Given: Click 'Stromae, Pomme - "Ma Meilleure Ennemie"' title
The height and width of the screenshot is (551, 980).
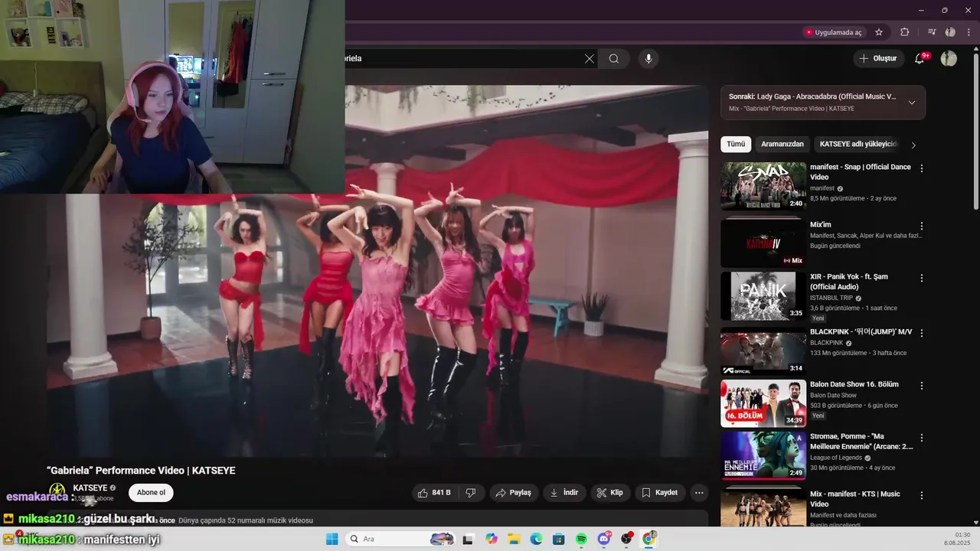Looking at the screenshot, I should click(x=861, y=442).
